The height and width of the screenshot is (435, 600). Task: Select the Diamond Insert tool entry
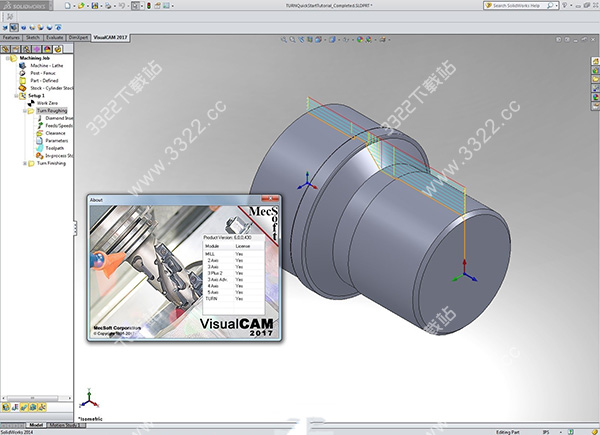coord(59,118)
